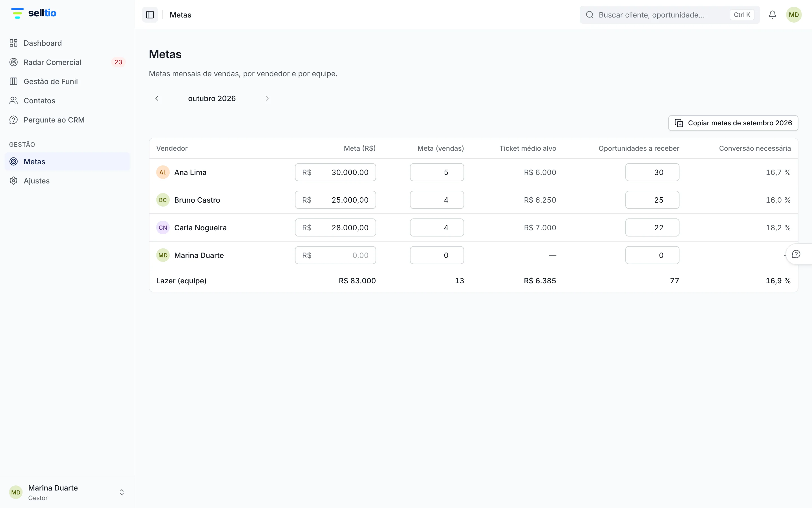Click Bruno Castro's BC avatar
This screenshot has width=812, height=508.
pos(163,200)
